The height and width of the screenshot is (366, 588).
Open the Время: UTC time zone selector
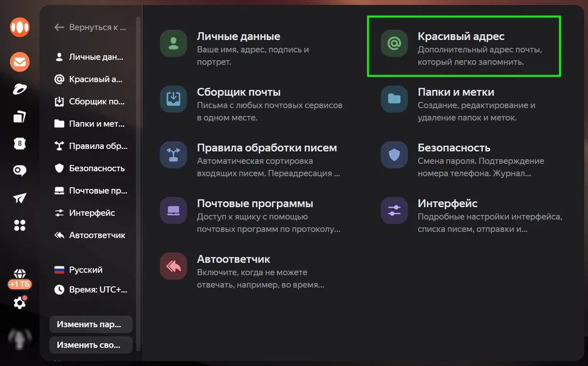pos(91,290)
